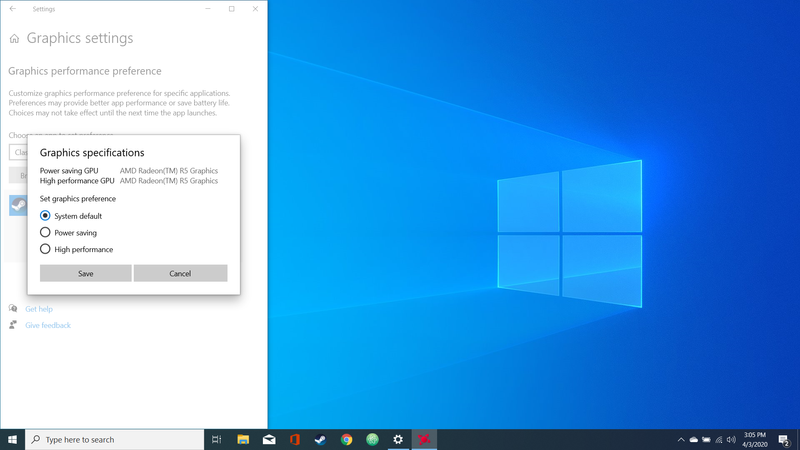Launch File Explorer from the taskbar
The width and height of the screenshot is (800, 450).
pyautogui.click(x=243, y=440)
